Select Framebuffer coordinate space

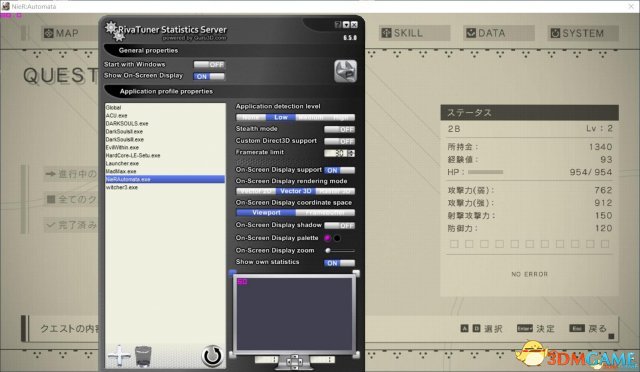click(x=325, y=213)
